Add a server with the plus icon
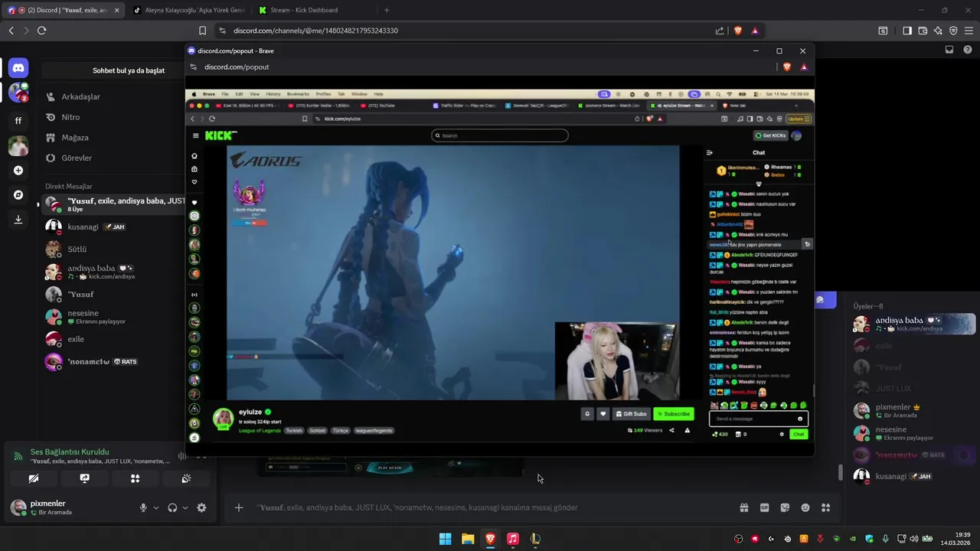 click(x=18, y=170)
